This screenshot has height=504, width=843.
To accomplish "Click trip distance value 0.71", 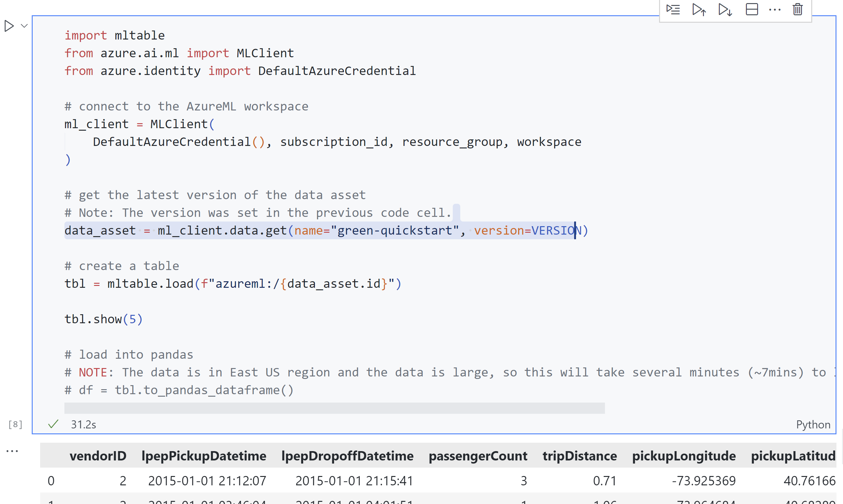I will [605, 481].
